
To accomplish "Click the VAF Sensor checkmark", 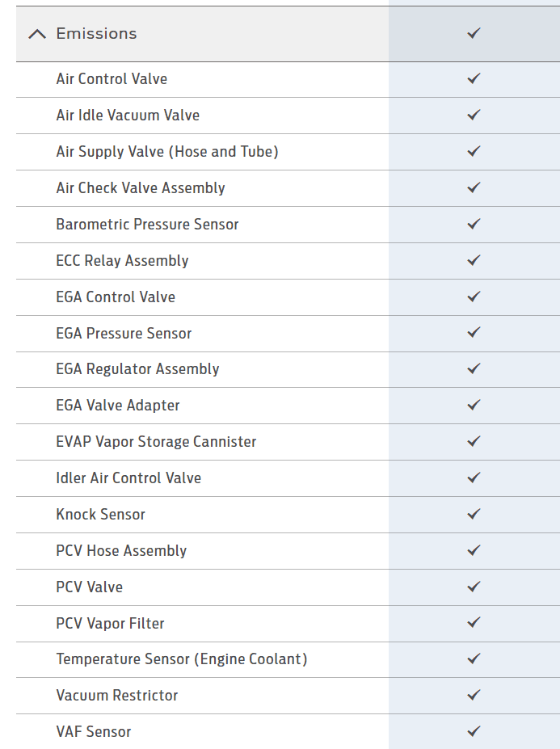I will (474, 731).
